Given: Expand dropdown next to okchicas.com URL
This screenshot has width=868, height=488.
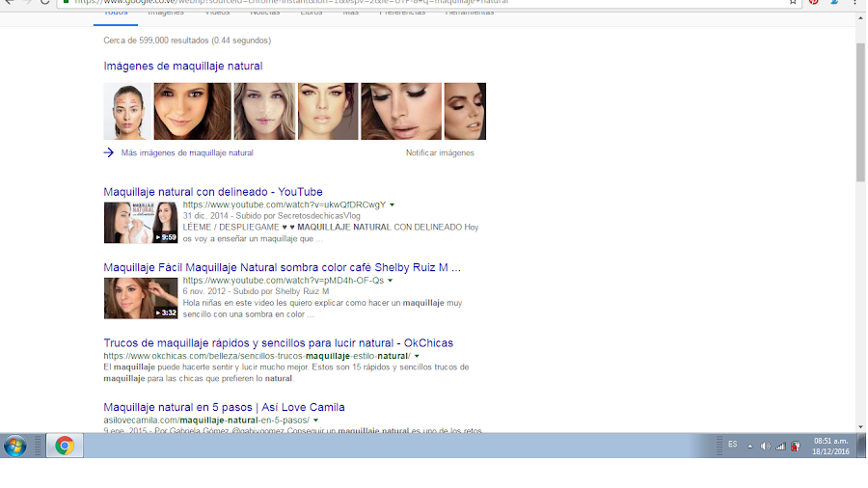Looking at the screenshot, I should (417, 356).
